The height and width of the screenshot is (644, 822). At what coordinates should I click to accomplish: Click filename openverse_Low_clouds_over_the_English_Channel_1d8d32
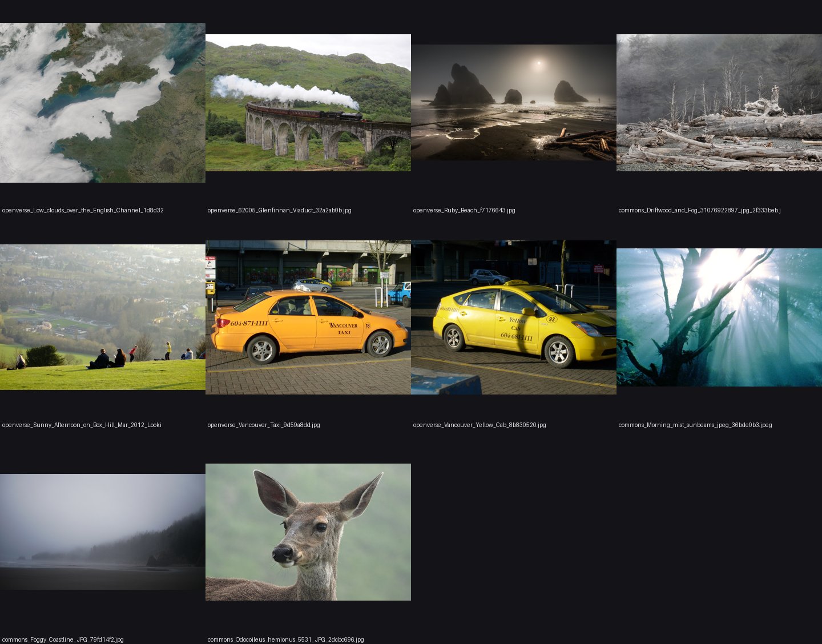(83, 210)
